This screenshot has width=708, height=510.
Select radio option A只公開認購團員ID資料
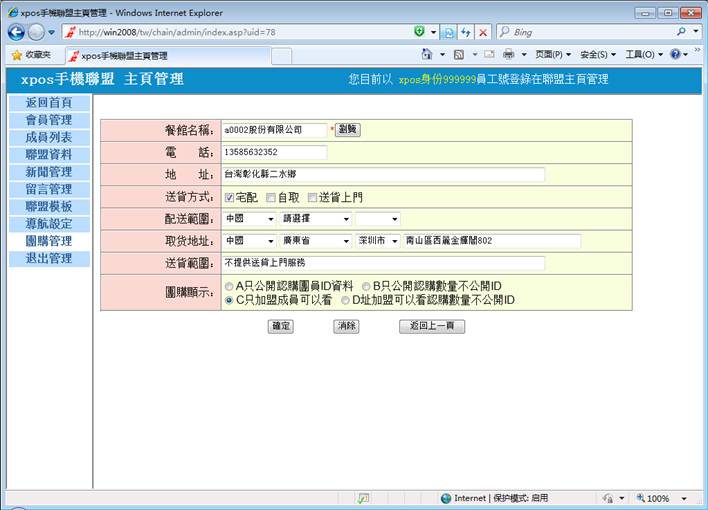[229, 286]
